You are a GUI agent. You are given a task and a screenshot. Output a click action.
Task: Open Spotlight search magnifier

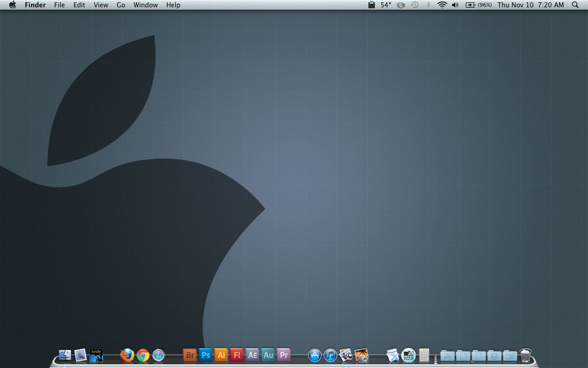point(575,5)
